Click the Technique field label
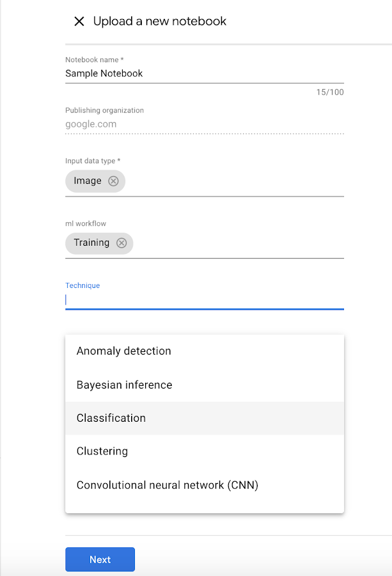The width and height of the screenshot is (392, 576). point(82,285)
